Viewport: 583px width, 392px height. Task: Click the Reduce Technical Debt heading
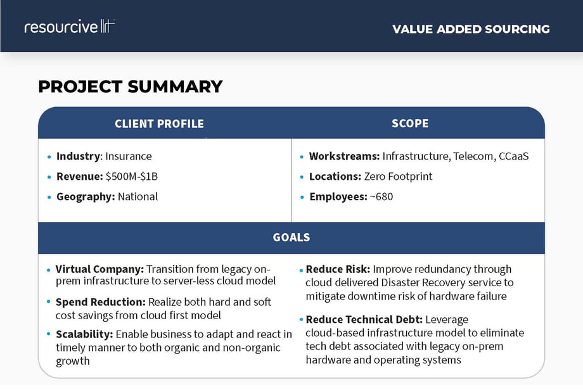(364, 320)
